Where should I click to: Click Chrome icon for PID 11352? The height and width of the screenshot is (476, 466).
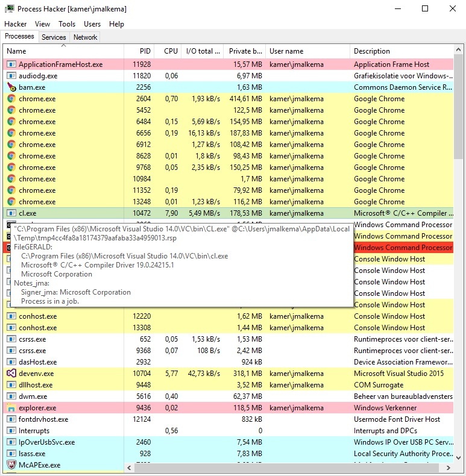(11, 190)
